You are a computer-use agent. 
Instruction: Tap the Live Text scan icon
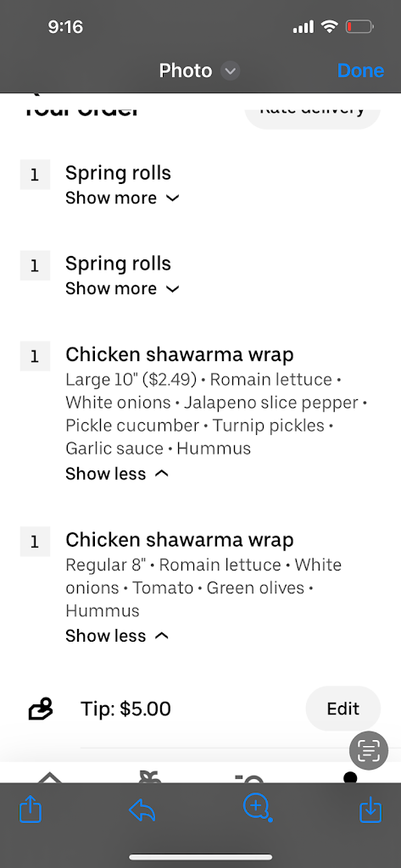coord(368,750)
